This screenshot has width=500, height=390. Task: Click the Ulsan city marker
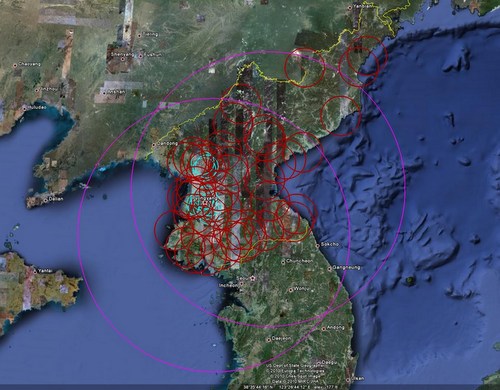click(x=348, y=379)
